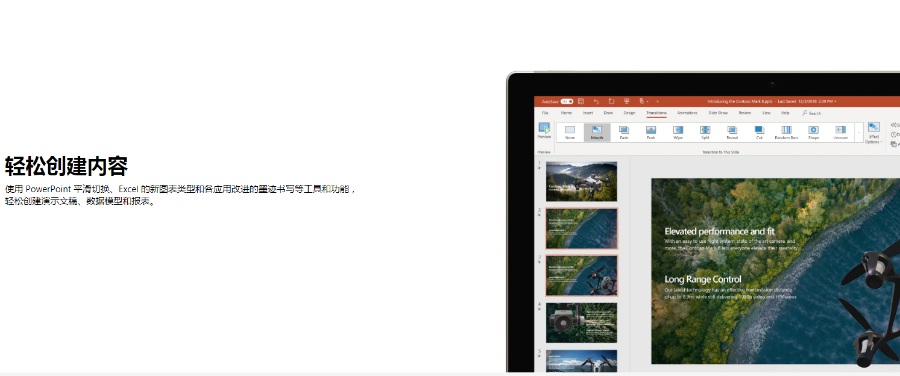
Task: Select slide 2 thumbnail
Action: click(581, 228)
